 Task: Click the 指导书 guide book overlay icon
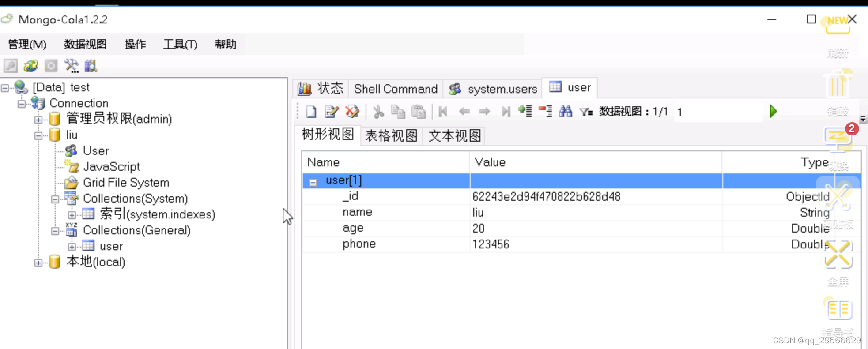tap(838, 309)
